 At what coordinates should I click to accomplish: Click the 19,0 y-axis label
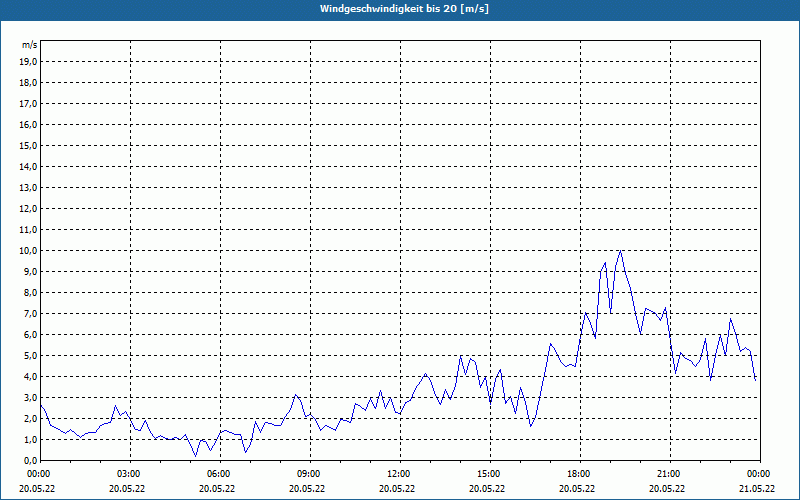pos(28,62)
